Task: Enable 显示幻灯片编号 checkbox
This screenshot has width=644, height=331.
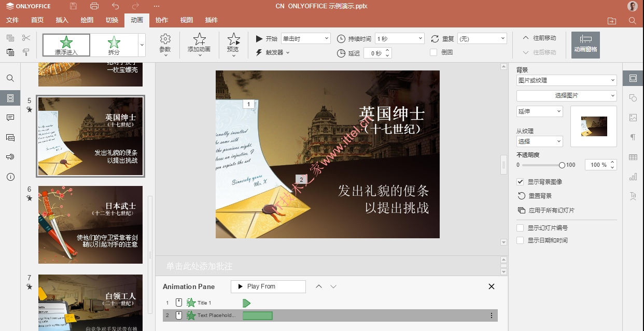Action: [x=520, y=228]
